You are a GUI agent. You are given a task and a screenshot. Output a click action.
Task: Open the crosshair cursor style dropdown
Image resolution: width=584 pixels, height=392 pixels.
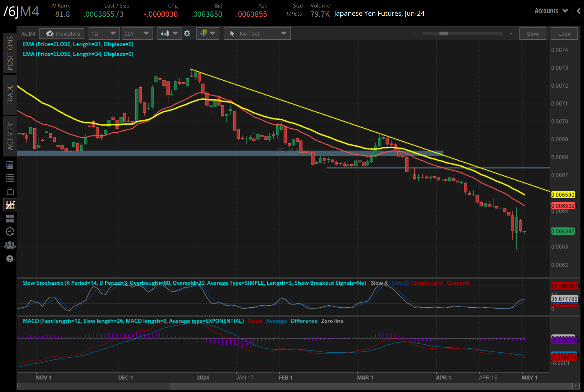pos(208,34)
